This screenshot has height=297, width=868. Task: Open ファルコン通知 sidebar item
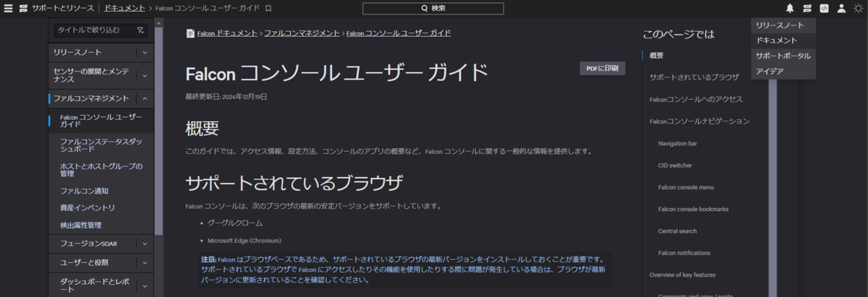[x=84, y=191]
